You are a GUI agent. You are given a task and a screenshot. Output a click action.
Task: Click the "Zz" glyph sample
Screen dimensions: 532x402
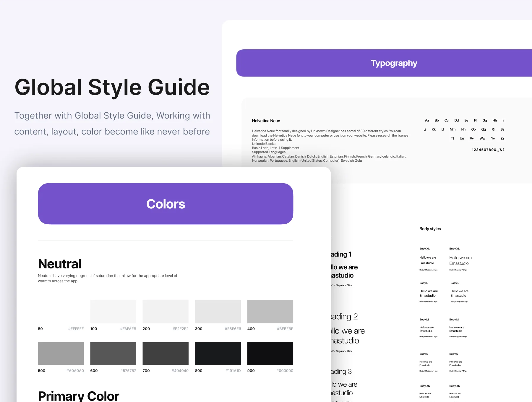[x=502, y=138]
